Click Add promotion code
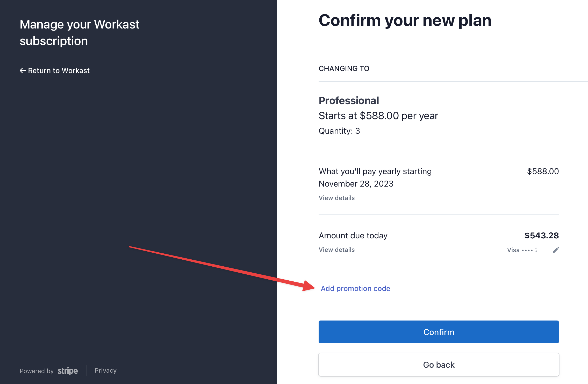Image resolution: width=588 pixels, height=384 pixels. 355,288
